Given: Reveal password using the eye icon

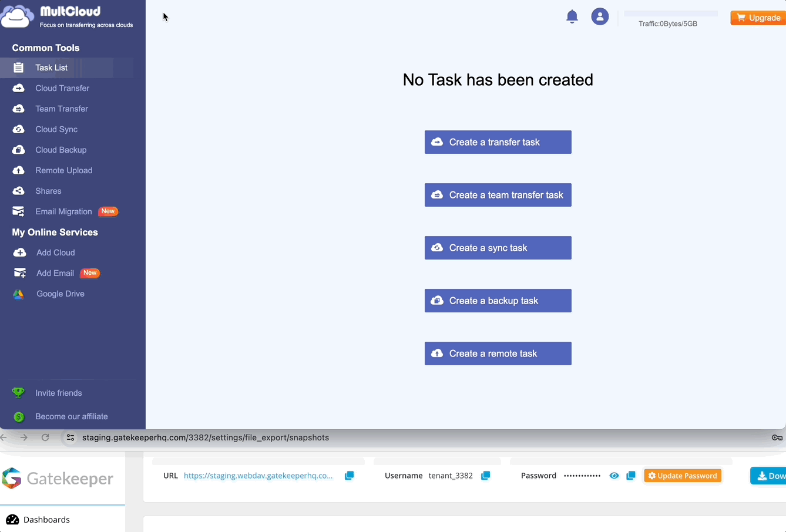Looking at the screenshot, I should pyautogui.click(x=614, y=476).
